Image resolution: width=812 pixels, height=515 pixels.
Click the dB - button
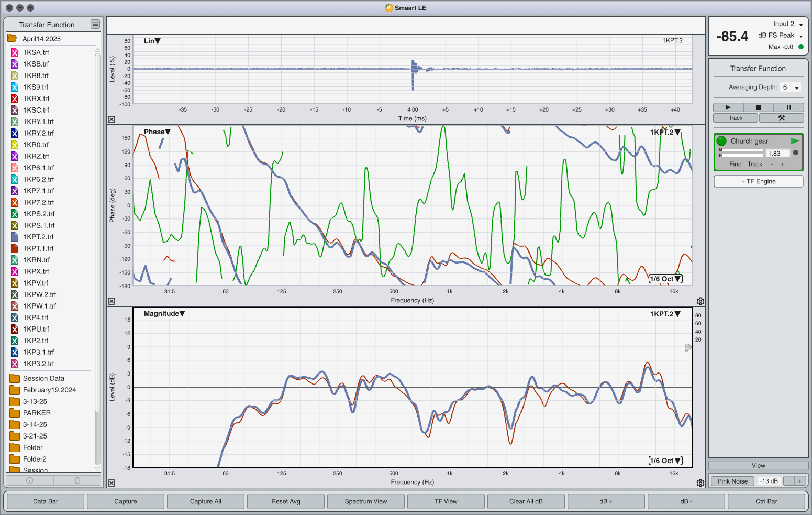[x=686, y=501]
